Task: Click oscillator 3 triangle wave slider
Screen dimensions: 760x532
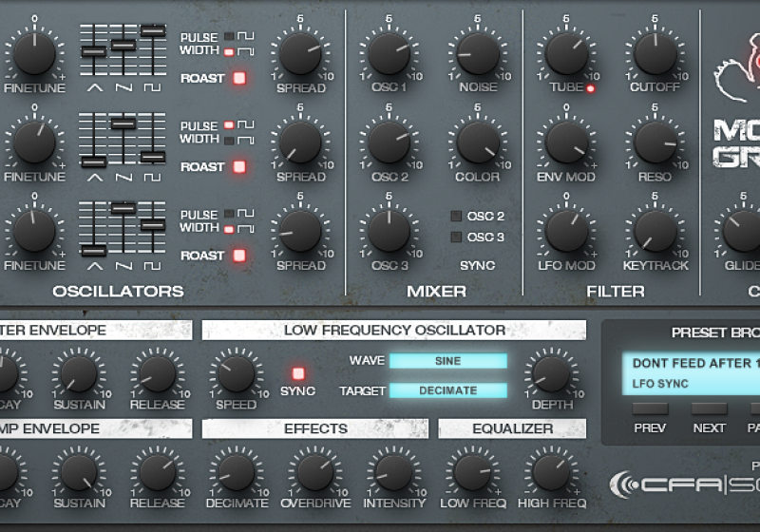Action: (93, 250)
